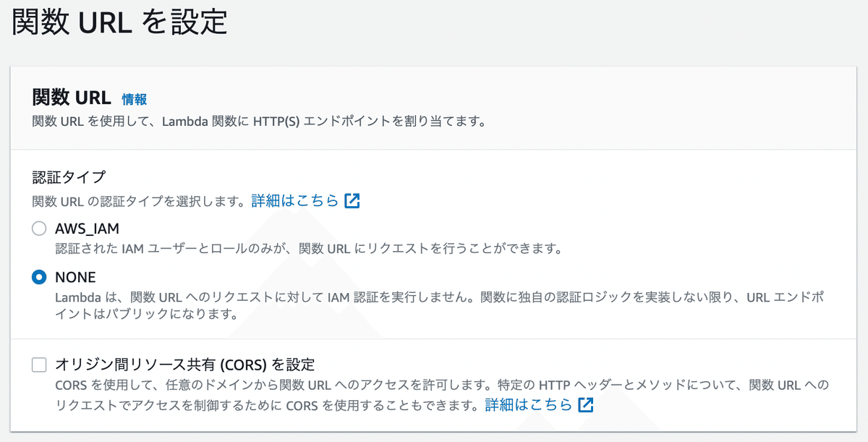Click the NONE option label
This screenshot has height=442, width=868.
(75, 277)
